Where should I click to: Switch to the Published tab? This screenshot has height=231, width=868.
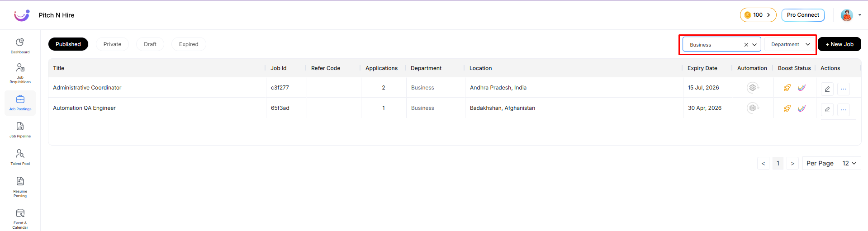coord(68,44)
